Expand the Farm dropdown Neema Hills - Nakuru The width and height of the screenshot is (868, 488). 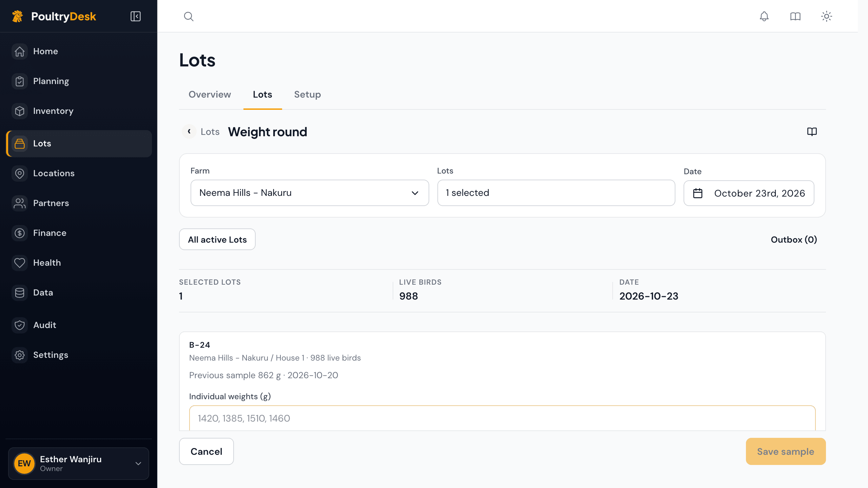click(x=310, y=193)
